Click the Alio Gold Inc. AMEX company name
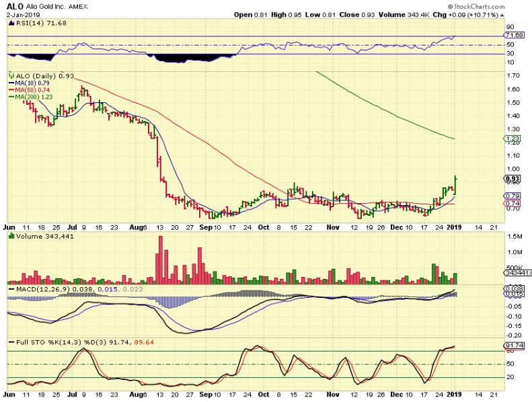This screenshot has width=532, height=402. point(56,7)
